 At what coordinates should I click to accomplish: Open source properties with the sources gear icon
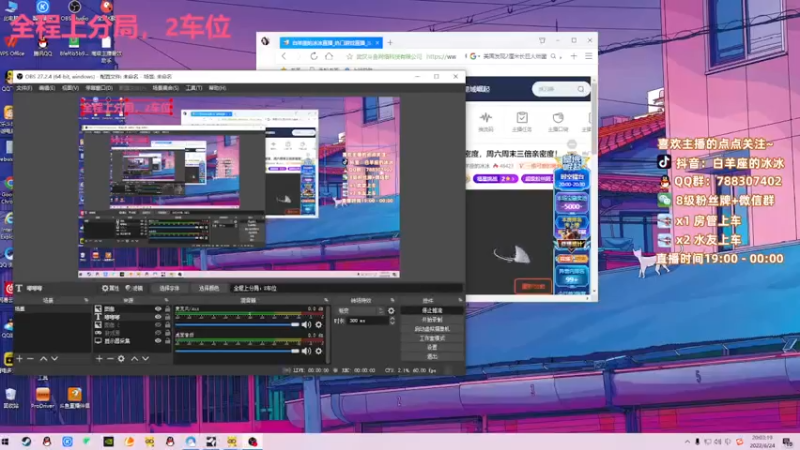pos(121,359)
